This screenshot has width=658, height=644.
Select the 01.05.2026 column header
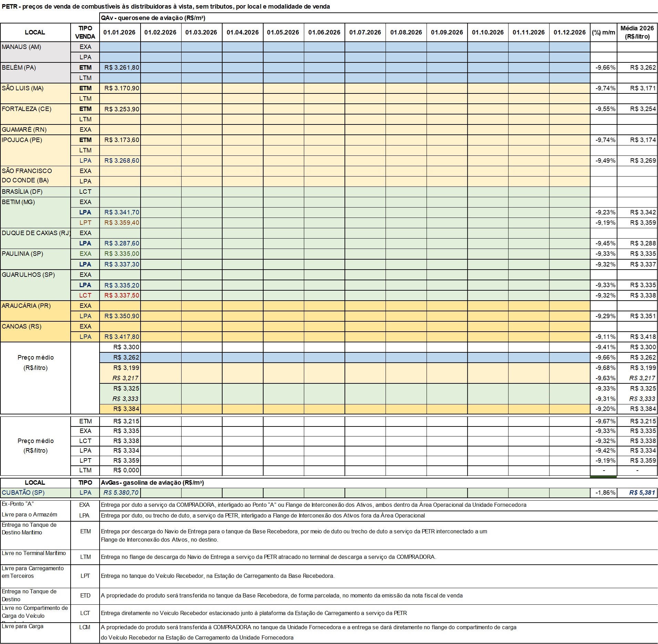coord(283,32)
